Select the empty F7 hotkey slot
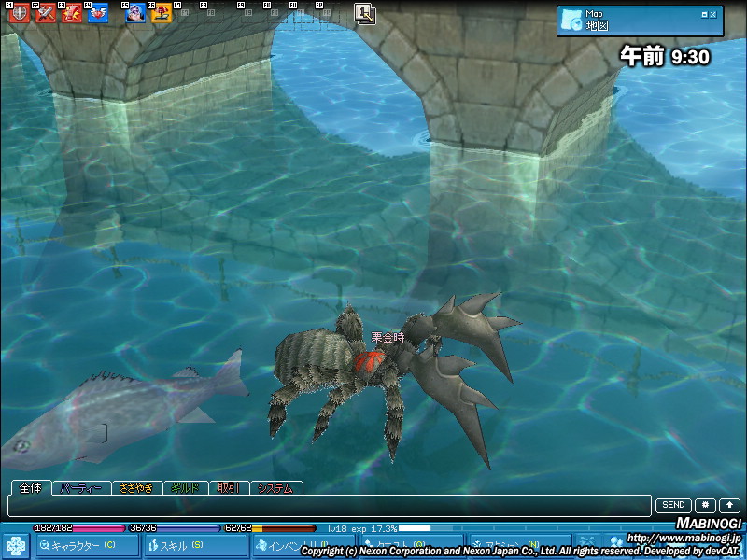The image size is (747, 560). (188, 13)
